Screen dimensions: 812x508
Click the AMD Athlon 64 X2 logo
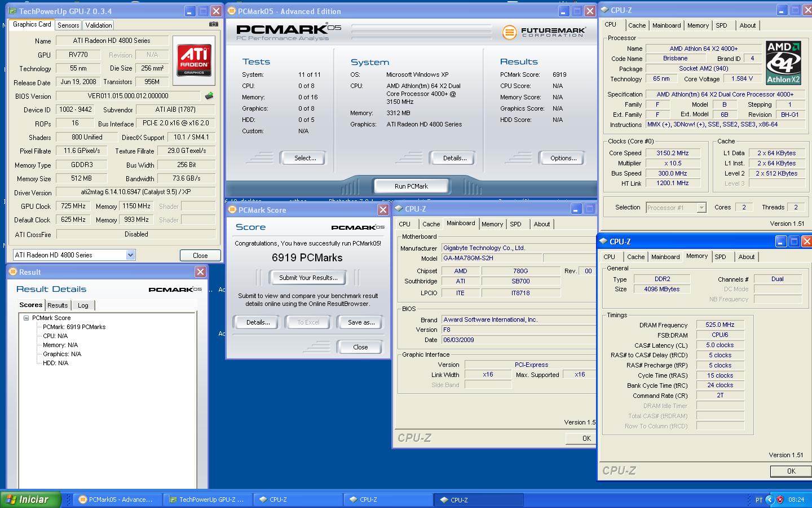coord(784,62)
